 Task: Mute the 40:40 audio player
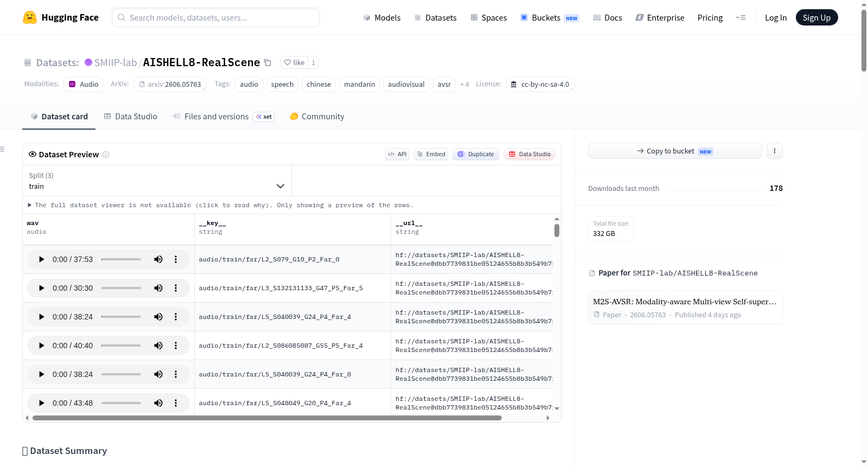[x=158, y=346]
